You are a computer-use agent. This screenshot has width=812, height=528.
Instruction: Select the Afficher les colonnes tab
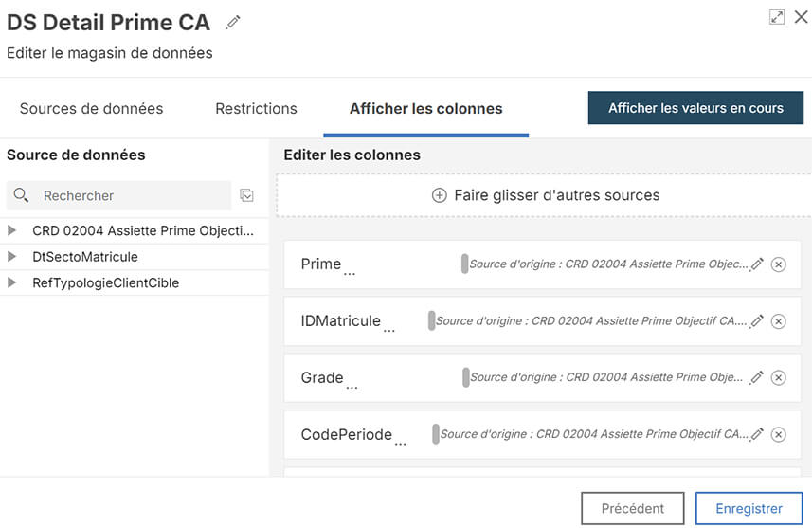coord(425,108)
